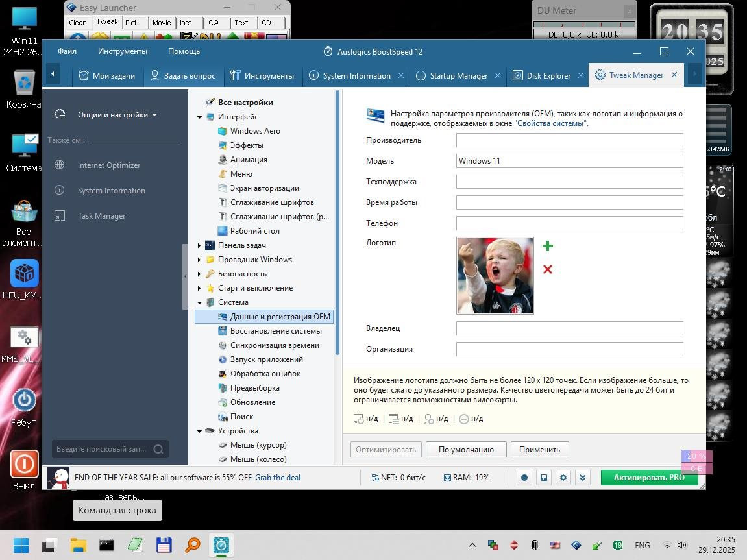Click the Оптимизировать button
Image resolution: width=747 pixels, height=560 pixels.
tap(386, 450)
